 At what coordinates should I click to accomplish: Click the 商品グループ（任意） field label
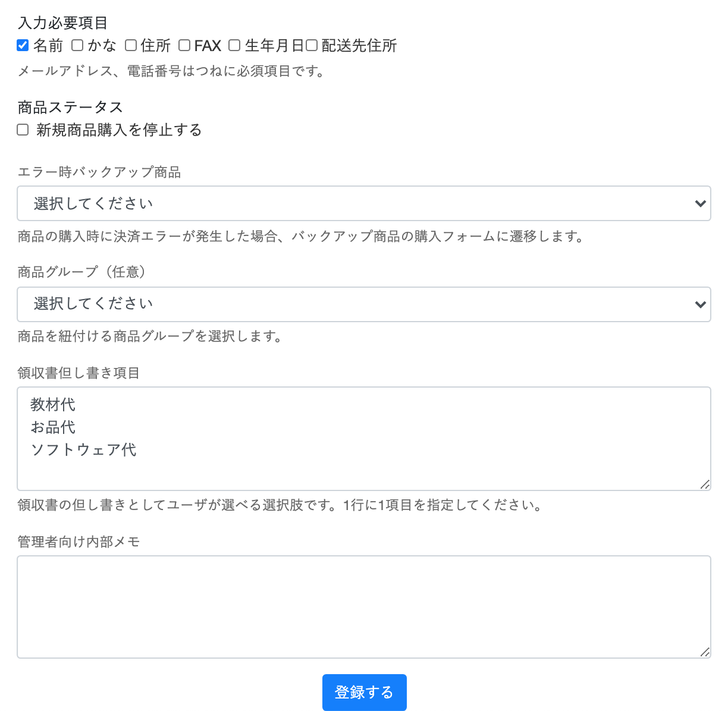click(82, 272)
